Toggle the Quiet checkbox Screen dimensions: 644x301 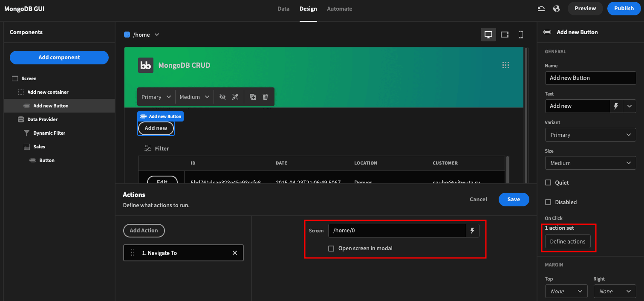(x=548, y=182)
